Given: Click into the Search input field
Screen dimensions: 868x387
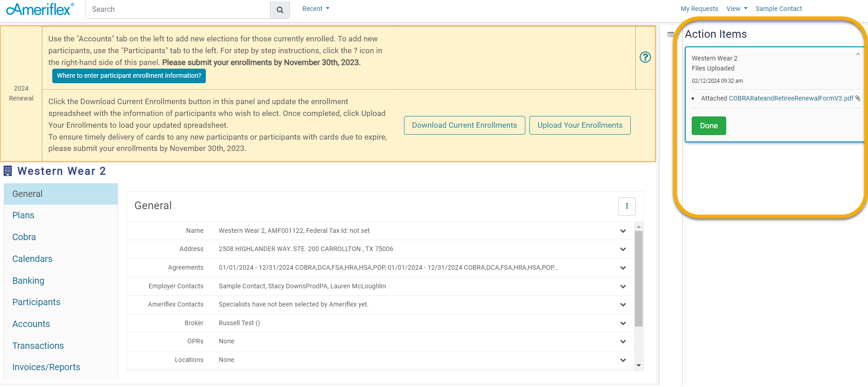Looking at the screenshot, I should tap(178, 10).
